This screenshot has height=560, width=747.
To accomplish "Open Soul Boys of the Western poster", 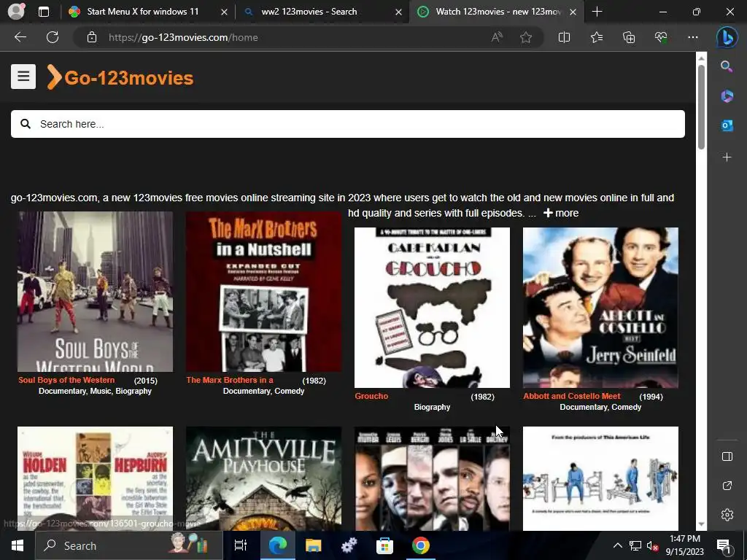I will click(96, 292).
